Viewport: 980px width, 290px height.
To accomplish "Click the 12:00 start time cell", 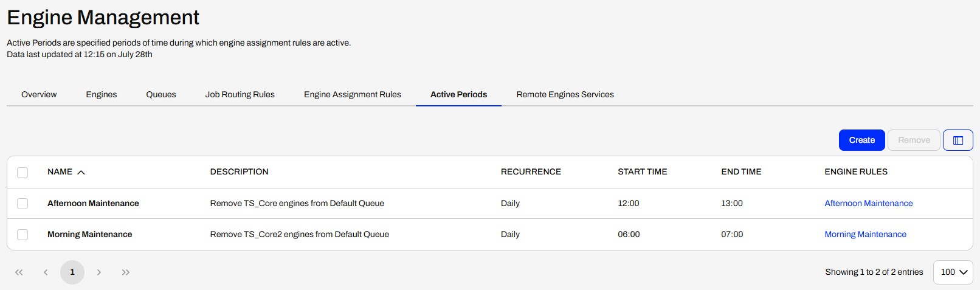I will (629, 203).
